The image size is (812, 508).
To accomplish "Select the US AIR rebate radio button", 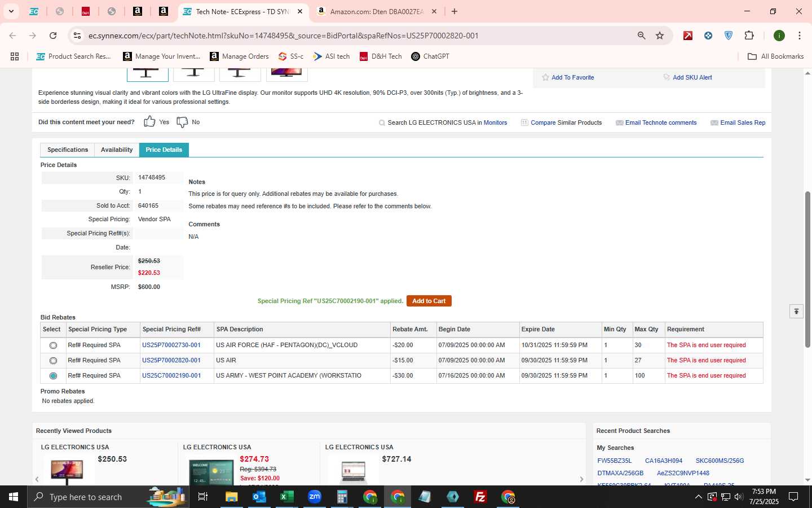I will point(53,361).
